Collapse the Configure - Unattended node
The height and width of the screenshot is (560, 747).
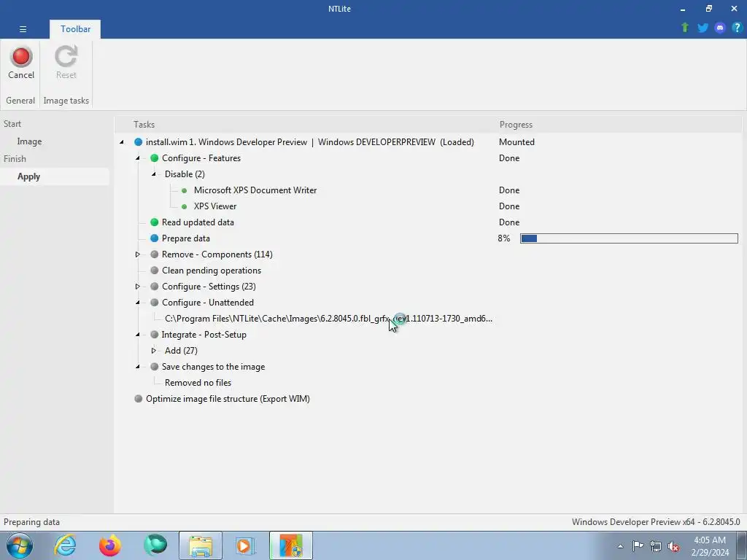[x=138, y=303]
